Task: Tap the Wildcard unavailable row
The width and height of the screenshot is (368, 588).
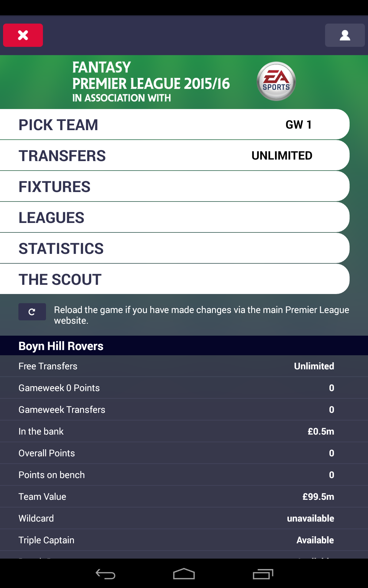Action: 184,518
